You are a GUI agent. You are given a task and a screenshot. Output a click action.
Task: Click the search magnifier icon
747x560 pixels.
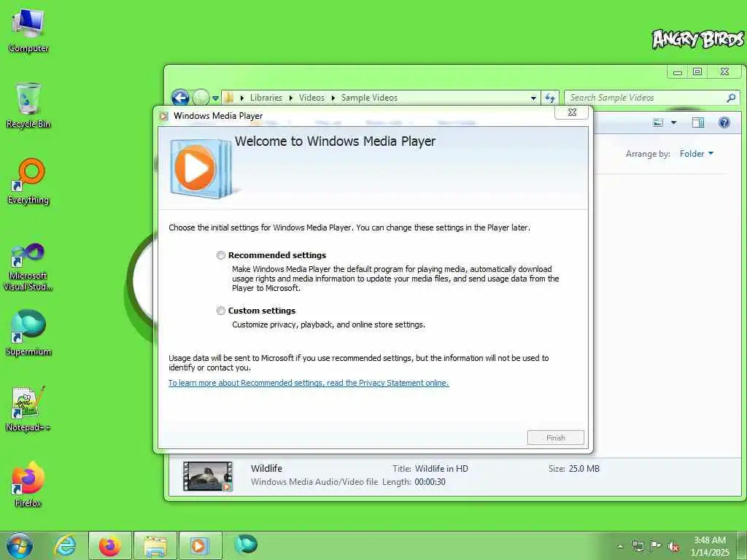pos(731,98)
